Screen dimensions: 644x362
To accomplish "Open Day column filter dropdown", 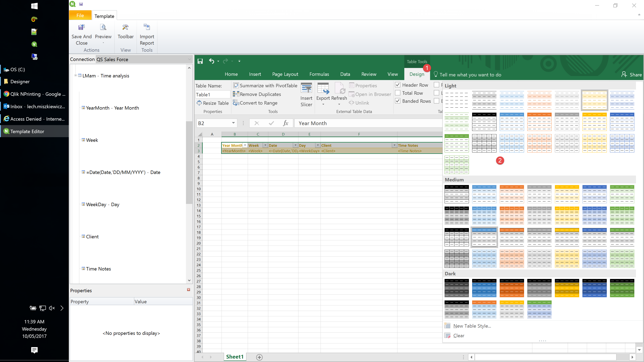I will click(x=318, y=145).
